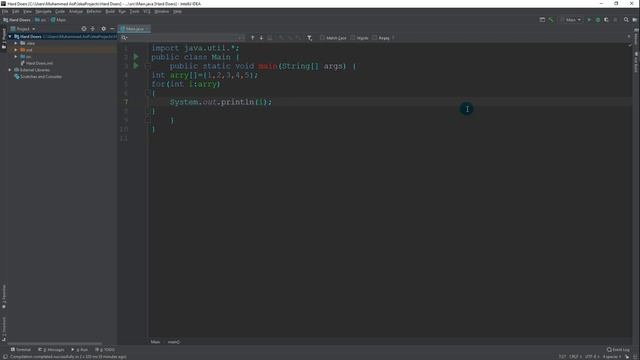640x360 pixels.
Task: Open the Navigate menu
Action: coord(43,11)
